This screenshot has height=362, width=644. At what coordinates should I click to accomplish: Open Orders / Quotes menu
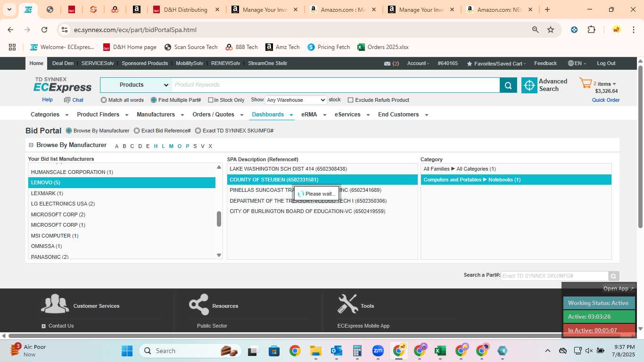point(217,115)
